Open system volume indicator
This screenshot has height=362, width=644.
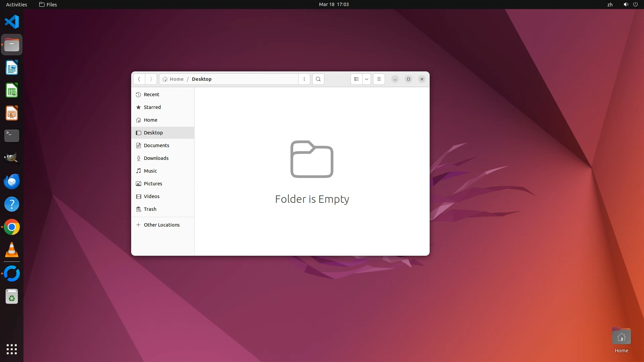tap(626, 4)
